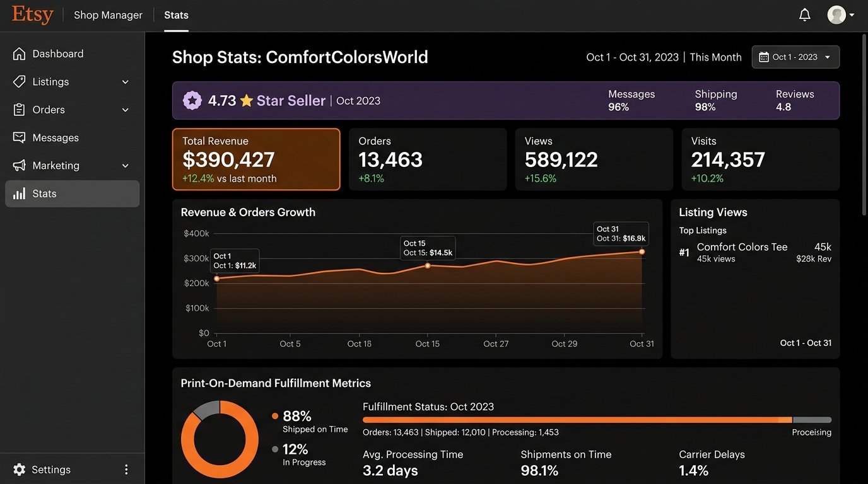Click the calendar icon in date picker
This screenshot has height=484, width=868.
pos(763,57)
